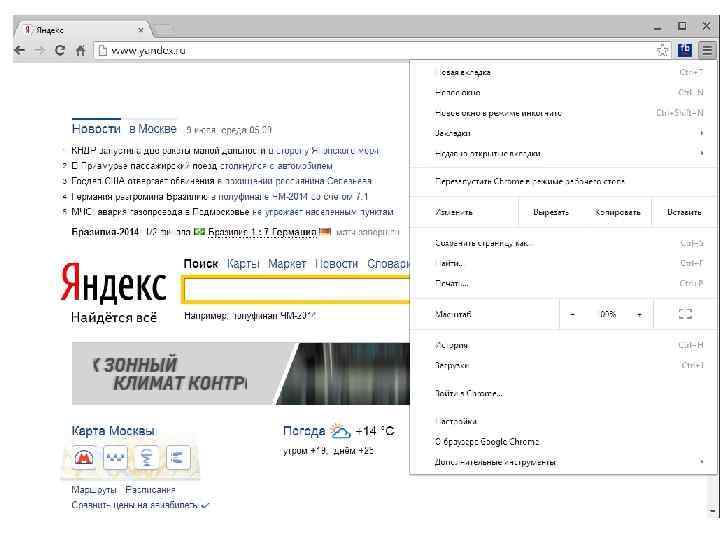This screenshot has height=540, width=720.
Task: Choose 'Новая вкладка' in the menu
Action: point(564,72)
